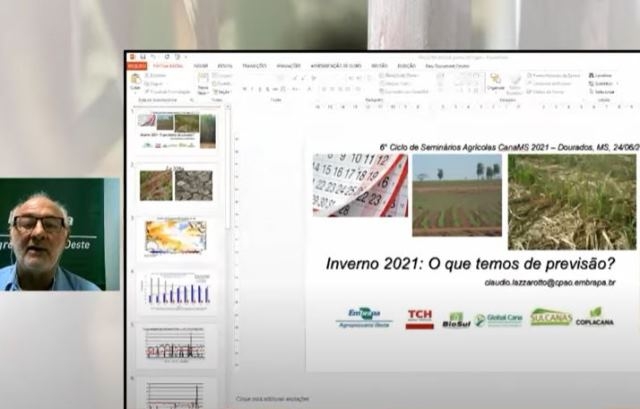
Task: Open the Seção dropdown
Action: 222,92
